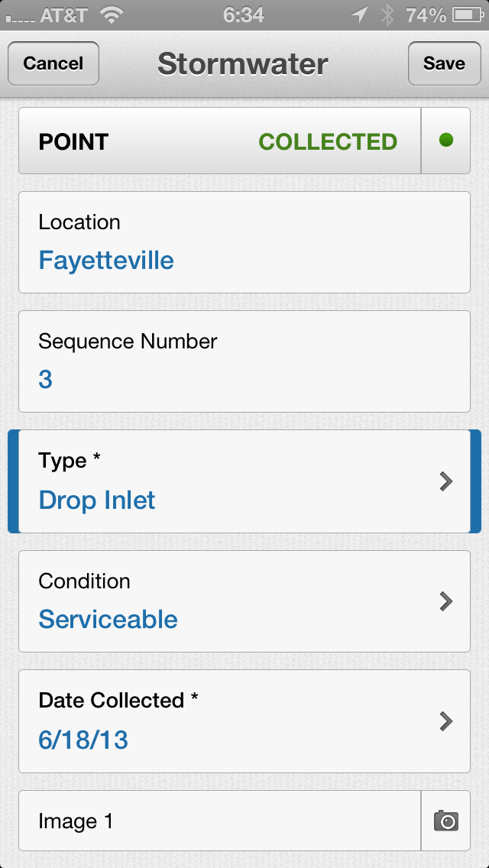The width and height of the screenshot is (489, 868).
Task: Edit the Location field showing Fayetteville
Action: 106,261
